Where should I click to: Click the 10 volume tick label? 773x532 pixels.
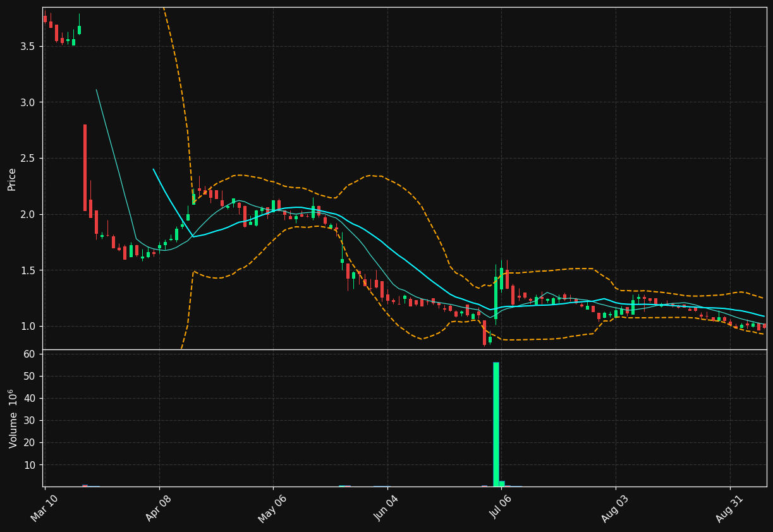30,465
